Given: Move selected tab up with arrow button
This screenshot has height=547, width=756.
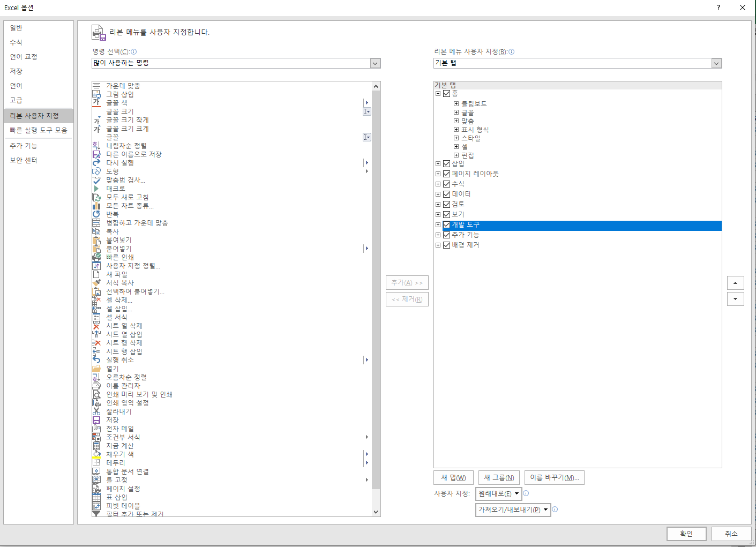Looking at the screenshot, I should click(736, 282).
